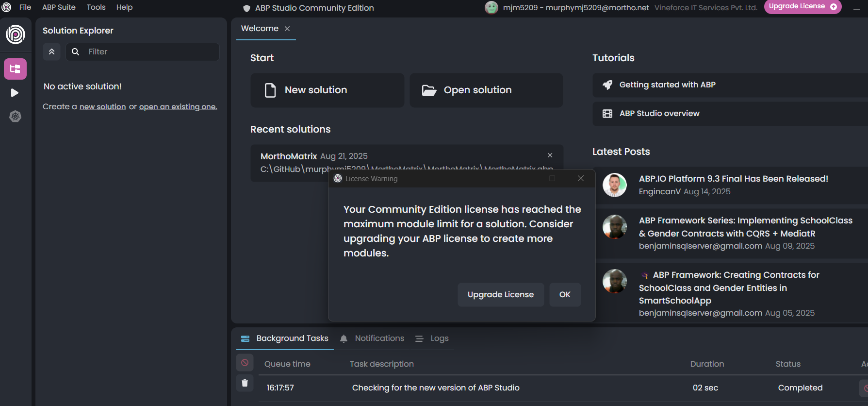Viewport: 868px width, 406px height.
Task: Open the Implementing SchoolClass & Gender Contracts post
Action: click(745, 227)
